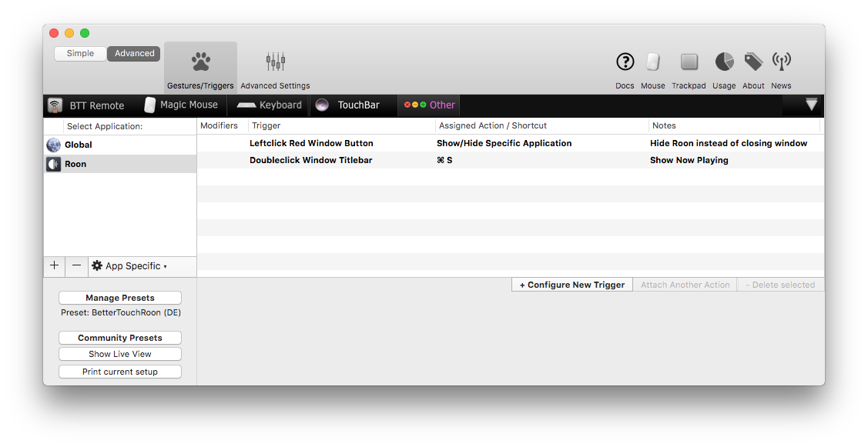Click Show Live View button
The image size is (868, 447).
click(120, 354)
